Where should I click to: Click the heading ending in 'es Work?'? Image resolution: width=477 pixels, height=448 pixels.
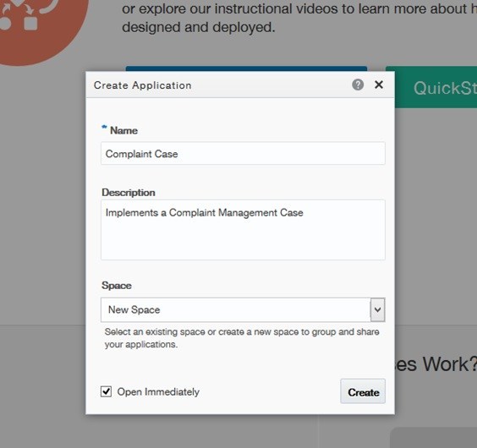436,364
